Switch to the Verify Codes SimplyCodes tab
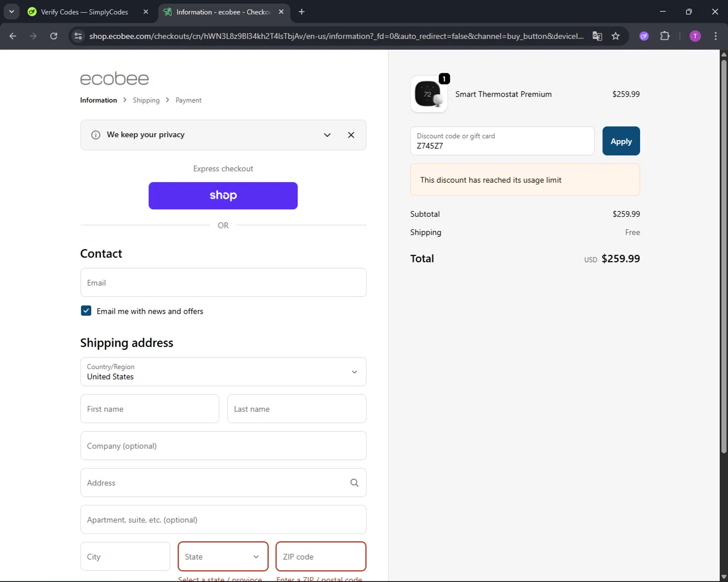The height and width of the screenshot is (582, 728). (84, 12)
